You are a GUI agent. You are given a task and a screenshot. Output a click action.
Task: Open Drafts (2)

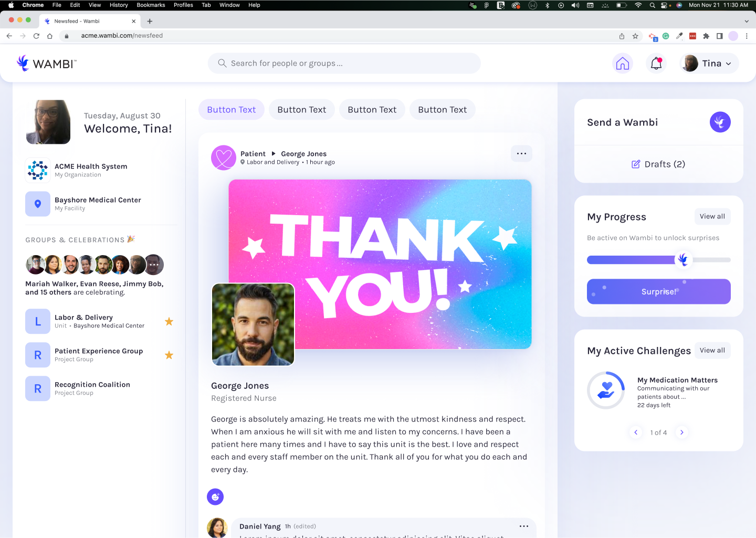pyautogui.click(x=658, y=164)
